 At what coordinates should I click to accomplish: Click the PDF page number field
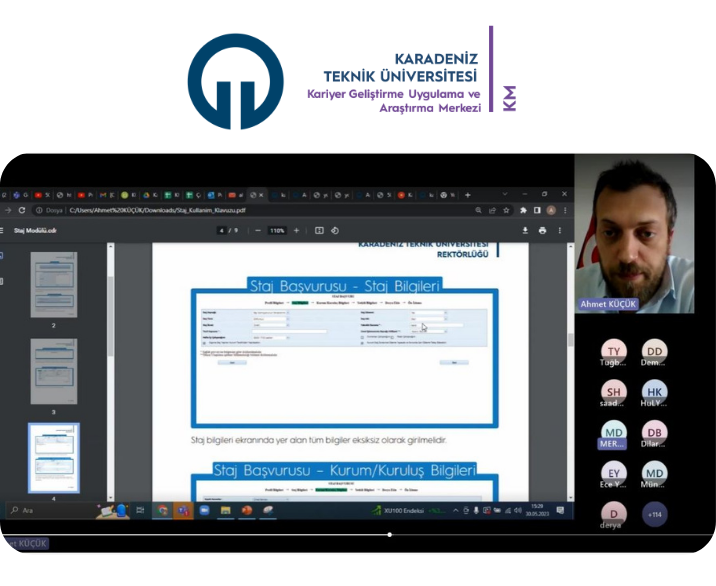[x=221, y=230]
